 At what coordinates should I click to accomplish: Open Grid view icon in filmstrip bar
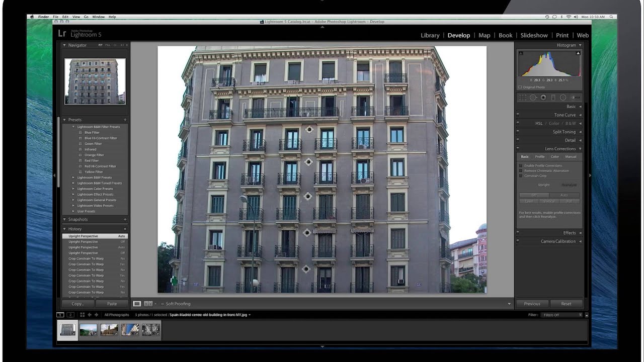pos(83,315)
